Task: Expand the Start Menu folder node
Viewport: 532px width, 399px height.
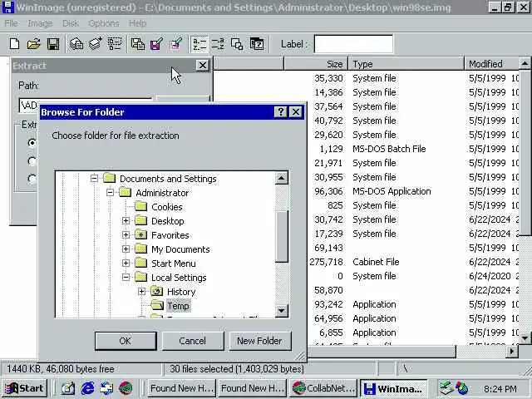Action: pyautogui.click(x=126, y=263)
